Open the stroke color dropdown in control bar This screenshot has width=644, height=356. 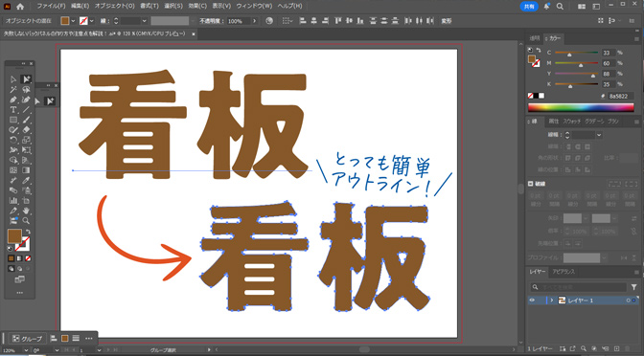pos(91,21)
